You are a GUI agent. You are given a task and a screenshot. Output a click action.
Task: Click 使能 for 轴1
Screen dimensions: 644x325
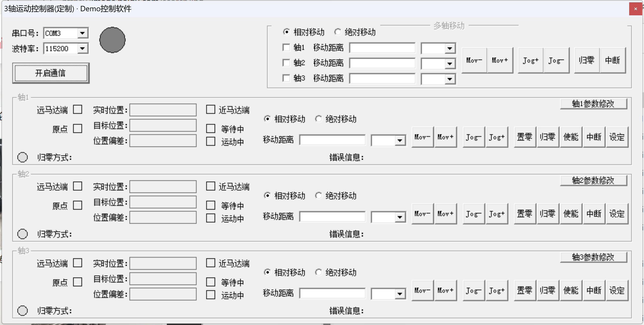(571, 137)
